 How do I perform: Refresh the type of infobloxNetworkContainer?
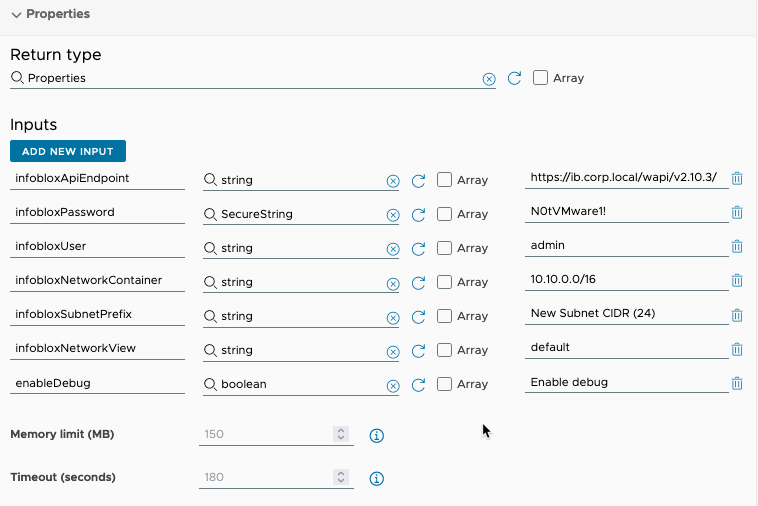point(418,282)
